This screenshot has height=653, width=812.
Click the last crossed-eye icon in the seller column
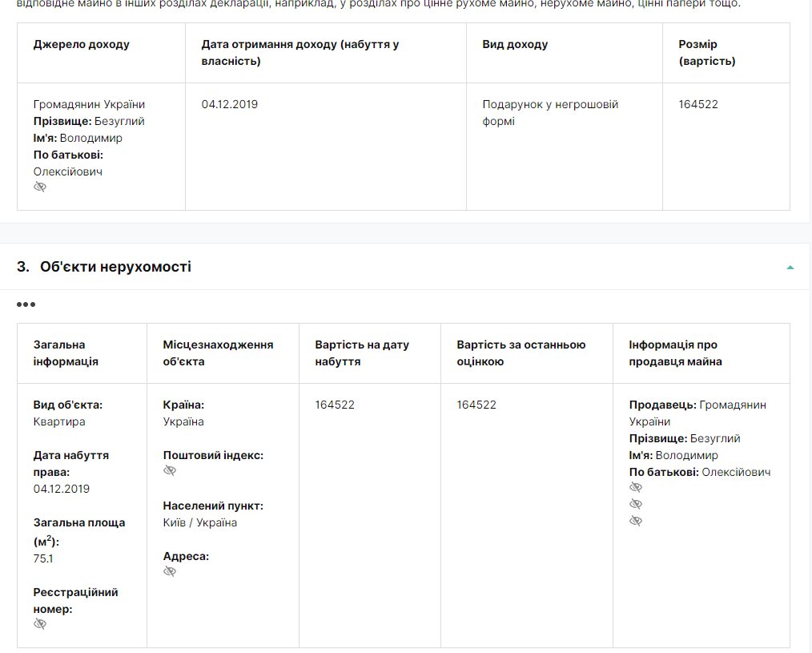coord(636,521)
